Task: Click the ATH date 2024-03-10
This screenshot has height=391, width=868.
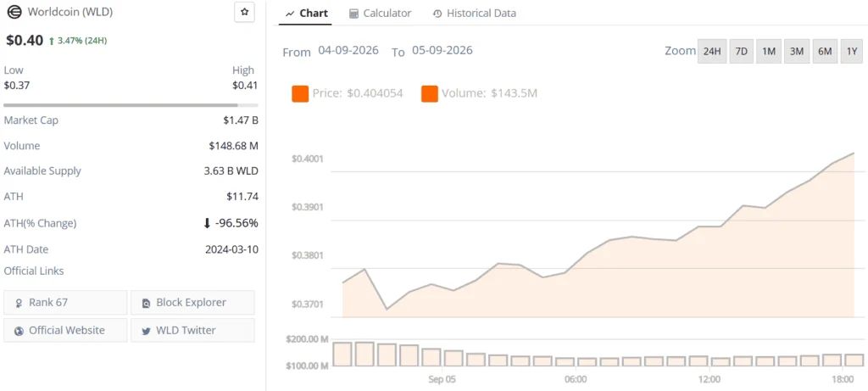Action: click(x=231, y=249)
